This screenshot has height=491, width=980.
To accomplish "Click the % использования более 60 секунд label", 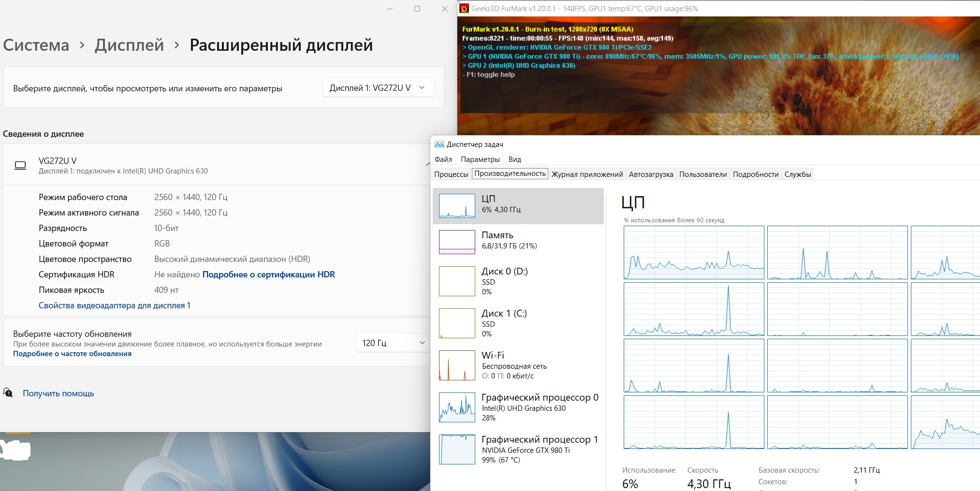I will 674,220.
